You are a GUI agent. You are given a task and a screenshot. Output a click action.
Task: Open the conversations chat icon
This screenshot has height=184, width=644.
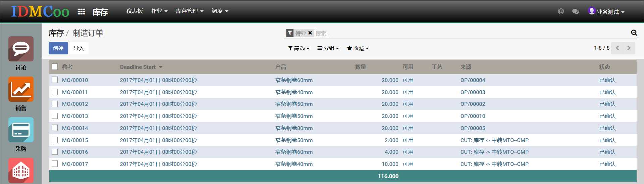point(576,11)
